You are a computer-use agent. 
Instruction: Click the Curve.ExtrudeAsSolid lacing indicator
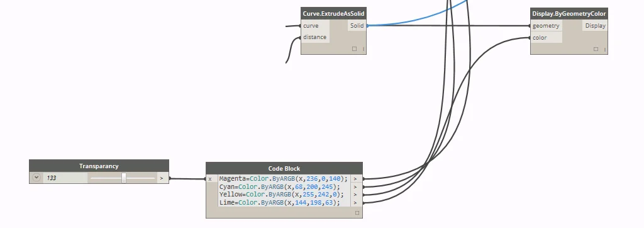(364, 49)
